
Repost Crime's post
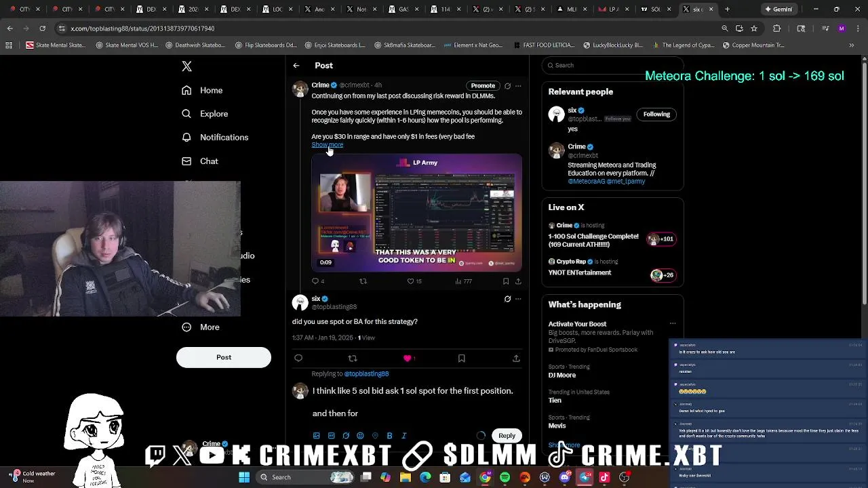363,281
